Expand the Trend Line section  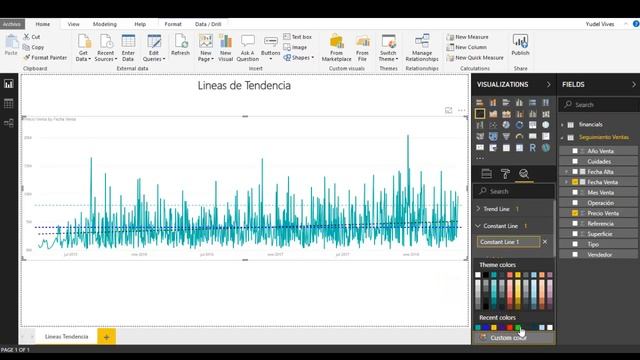pos(478,209)
